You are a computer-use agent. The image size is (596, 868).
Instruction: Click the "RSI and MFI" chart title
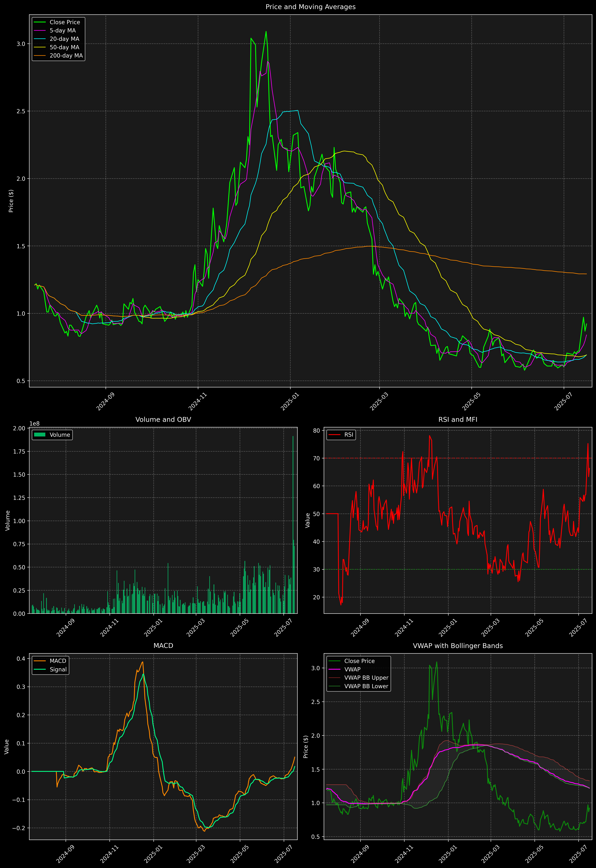click(x=458, y=419)
